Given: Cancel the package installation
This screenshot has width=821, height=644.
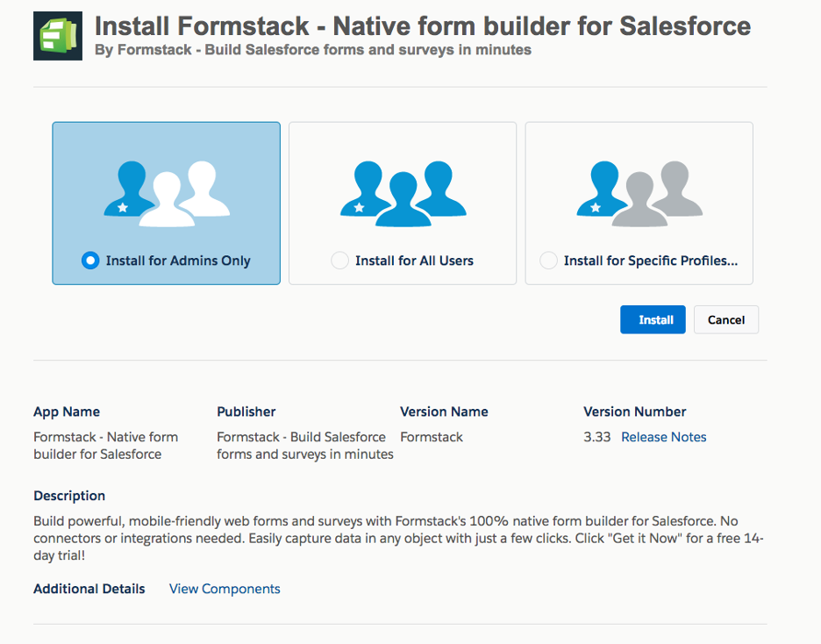Looking at the screenshot, I should pos(725,320).
